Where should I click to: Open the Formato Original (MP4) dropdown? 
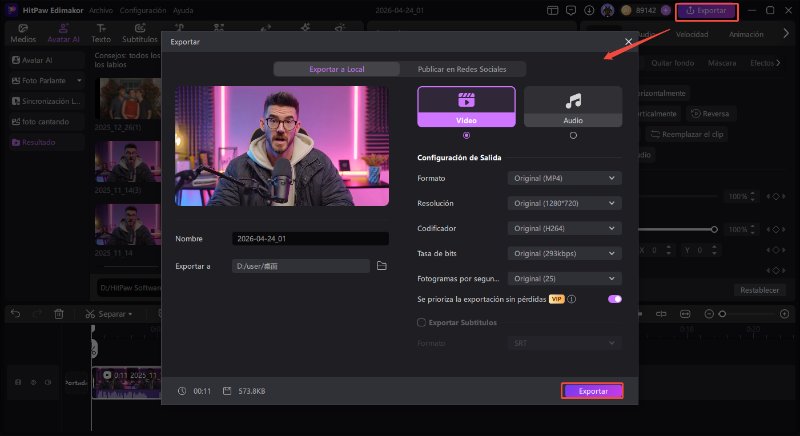564,178
